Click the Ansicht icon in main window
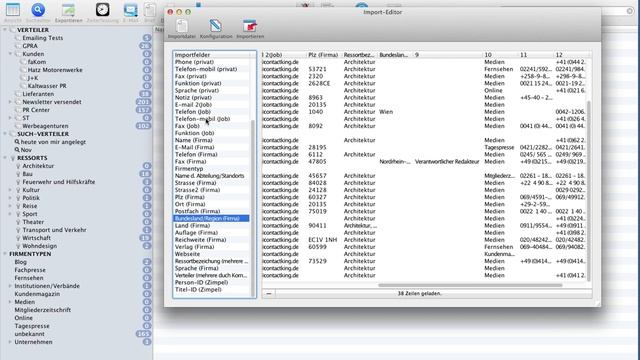The image size is (640, 360). pos(13,10)
